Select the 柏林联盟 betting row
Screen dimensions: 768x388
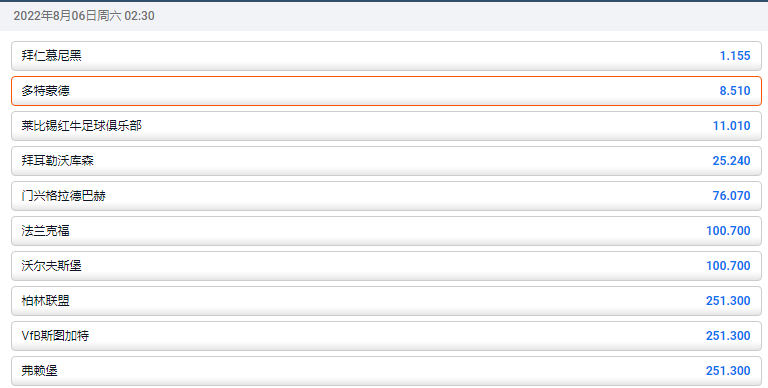coord(386,301)
